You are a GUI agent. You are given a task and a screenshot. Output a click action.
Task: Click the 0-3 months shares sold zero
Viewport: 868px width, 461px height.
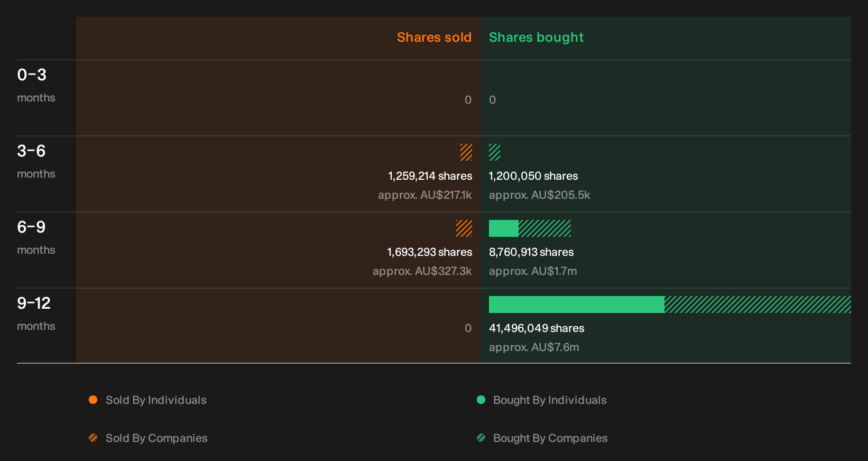click(468, 100)
